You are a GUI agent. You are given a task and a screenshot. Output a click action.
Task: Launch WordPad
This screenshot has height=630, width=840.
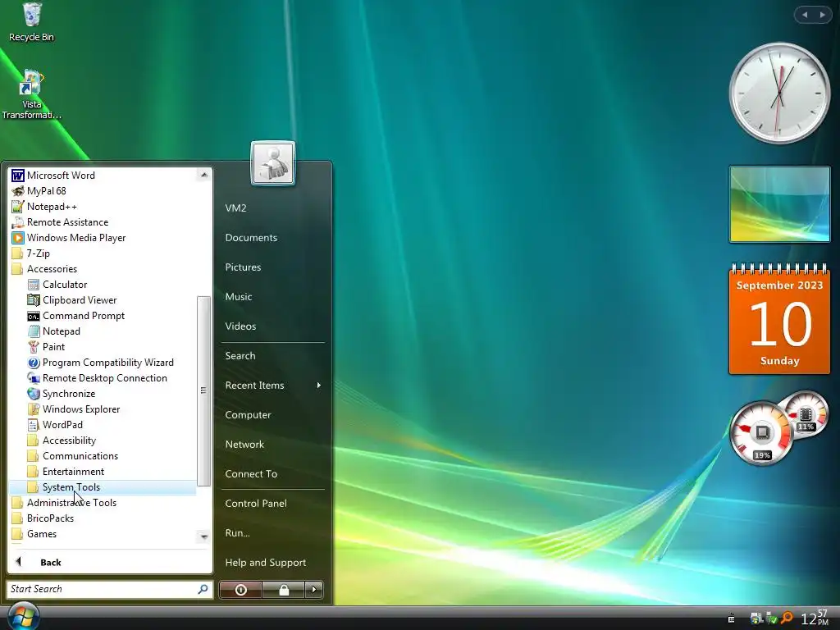55,424
